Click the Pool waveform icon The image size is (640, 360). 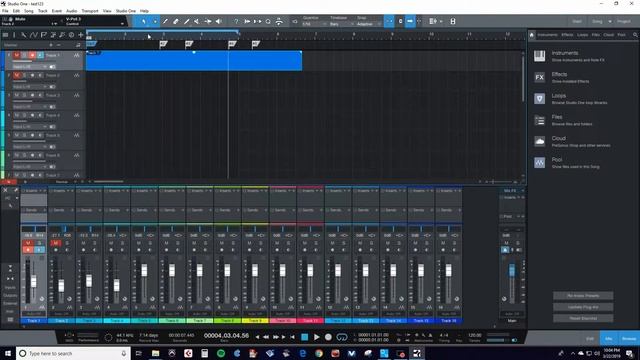pos(540,162)
